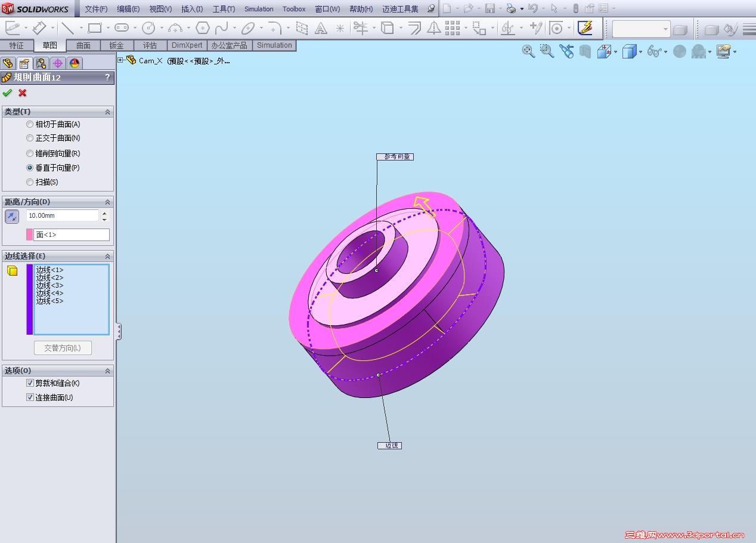Screen dimensions: 756x543
Task: Open the 文件(F) menu
Action: [96, 9]
